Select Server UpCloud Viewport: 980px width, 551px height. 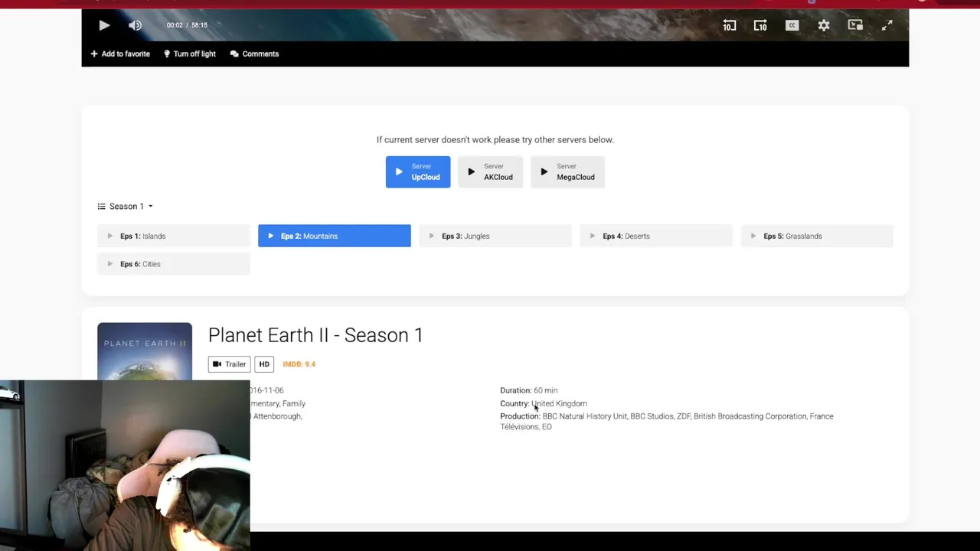point(418,172)
